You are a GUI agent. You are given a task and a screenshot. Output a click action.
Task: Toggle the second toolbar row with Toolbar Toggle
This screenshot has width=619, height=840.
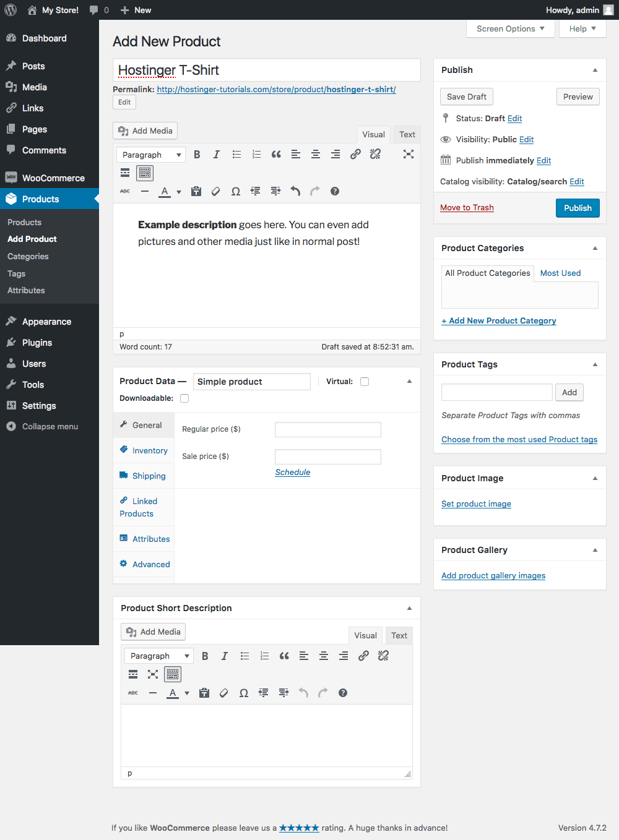144,173
